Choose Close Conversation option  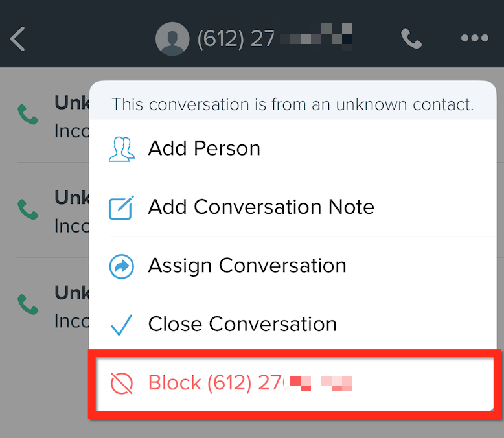[x=293, y=324]
